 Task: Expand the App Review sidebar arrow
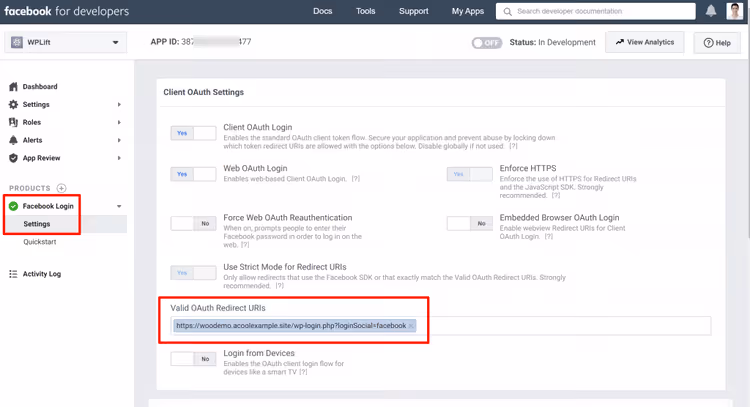tap(119, 158)
